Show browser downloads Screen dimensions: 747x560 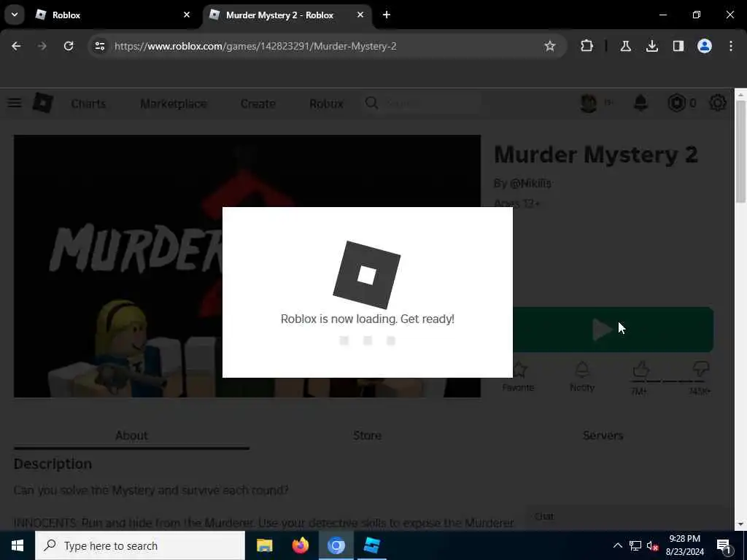click(x=651, y=46)
